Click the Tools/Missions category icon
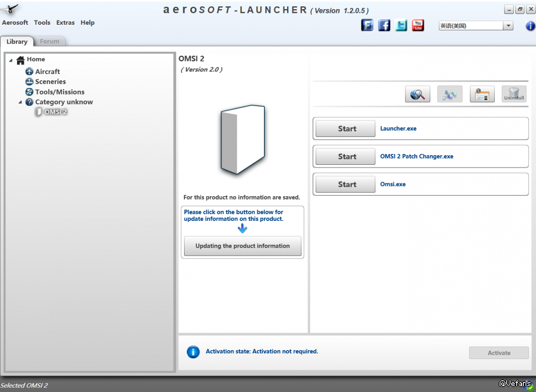 point(29,92)
